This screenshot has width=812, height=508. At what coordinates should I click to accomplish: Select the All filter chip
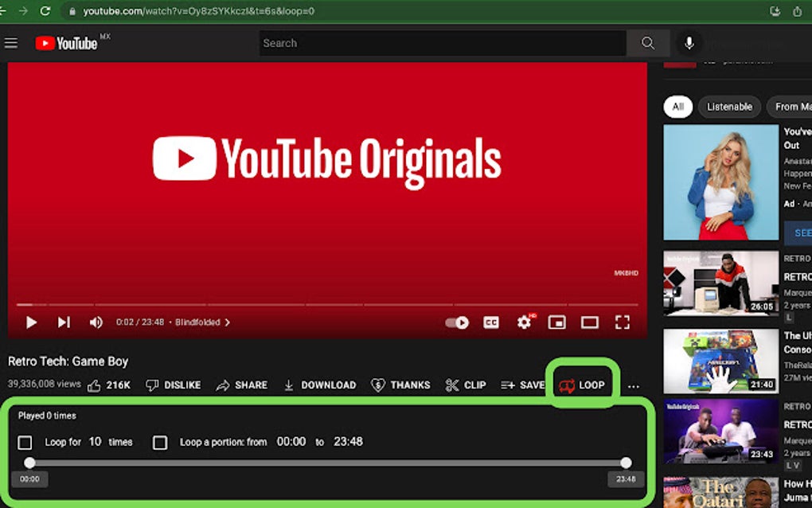coord(678,107)
